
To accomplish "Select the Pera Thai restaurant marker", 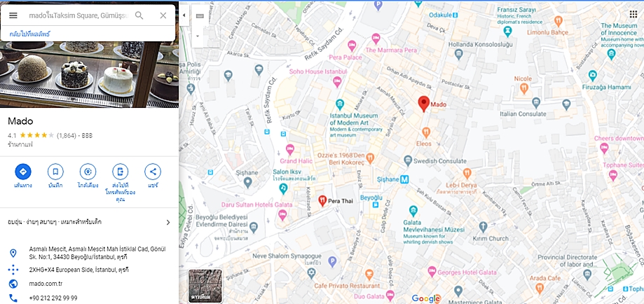I will [x=322, y=200].
